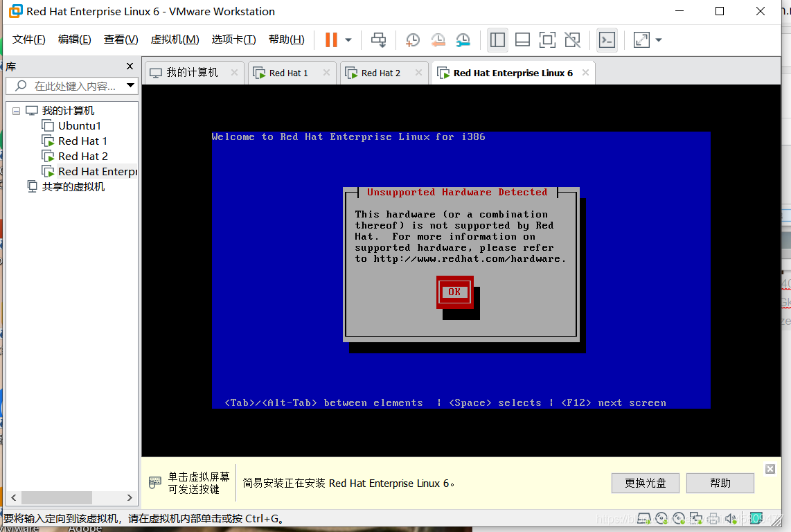Pause the virtual machine with the toolbar button
The height and width of the screenshot is (532, 791).
point(332,40)
